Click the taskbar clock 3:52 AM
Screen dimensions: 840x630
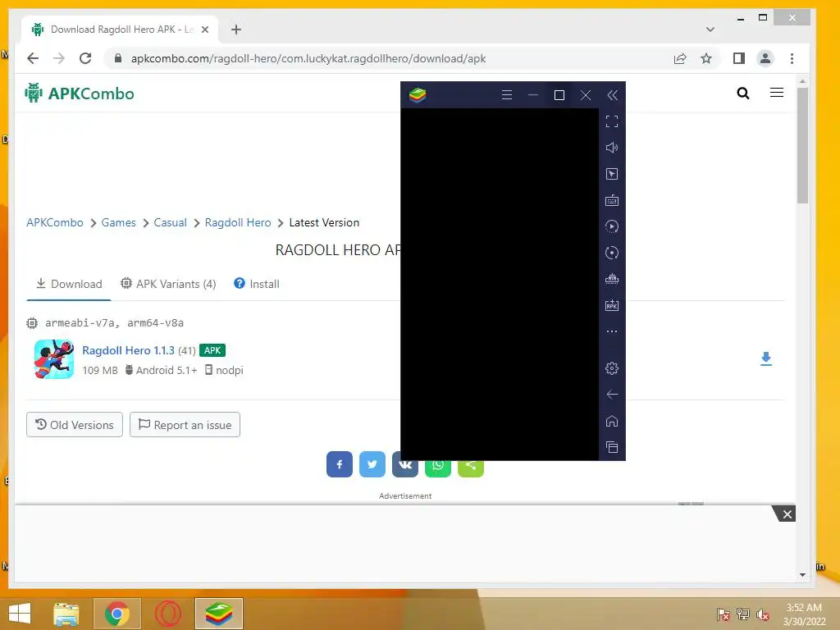[804, 608]
